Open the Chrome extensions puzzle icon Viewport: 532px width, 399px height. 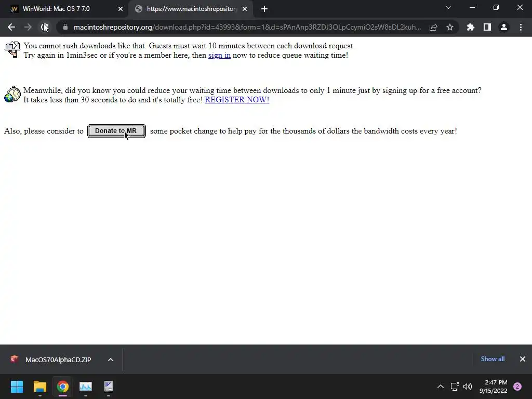tap(471, 27)
